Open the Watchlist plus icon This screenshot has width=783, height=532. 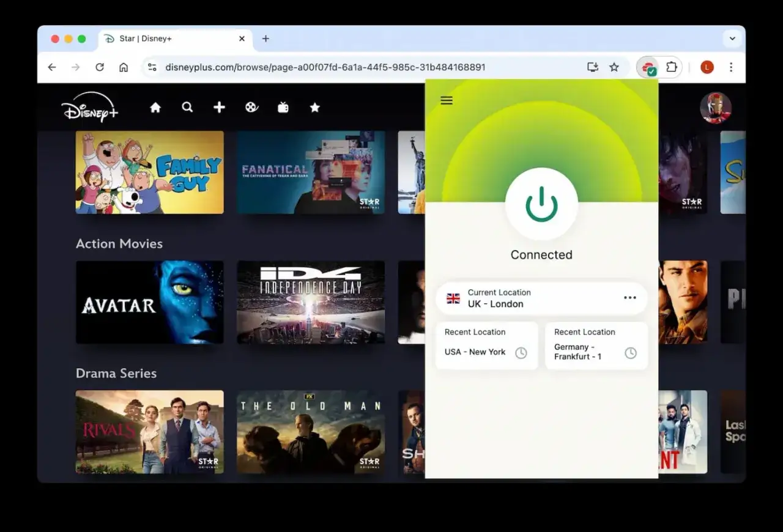(219, 108)
